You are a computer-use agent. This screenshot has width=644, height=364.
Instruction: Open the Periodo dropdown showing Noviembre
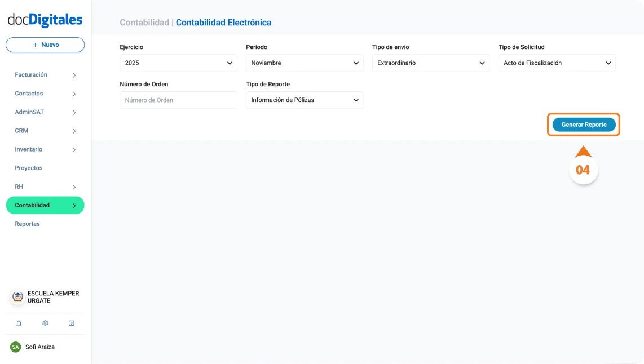[305, 63]
